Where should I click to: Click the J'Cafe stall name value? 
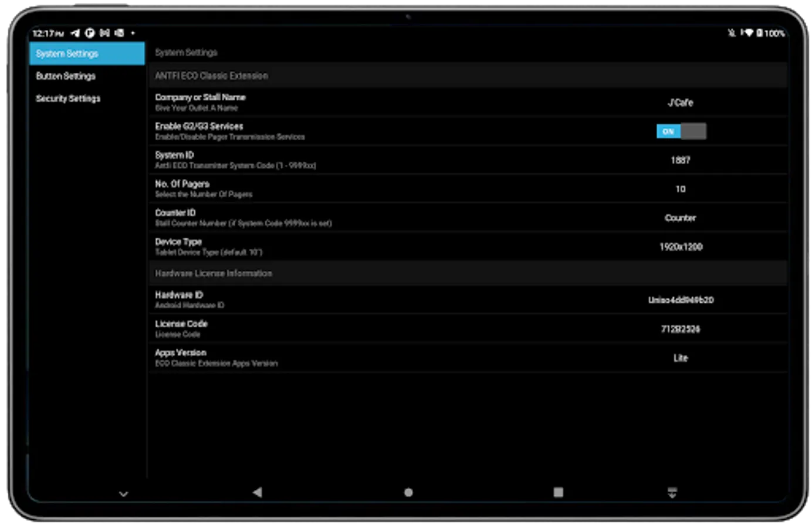(681, 103)
